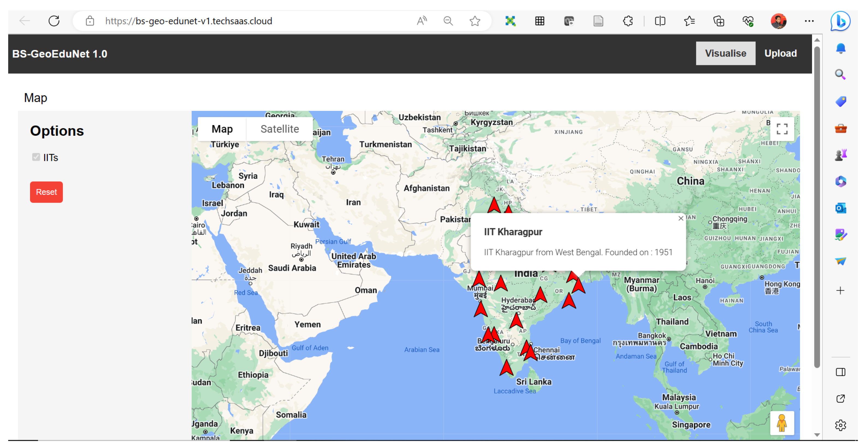Toggle the map fullscreen view icon
This screenshot has height=447, width=868.
coord(782,129)
